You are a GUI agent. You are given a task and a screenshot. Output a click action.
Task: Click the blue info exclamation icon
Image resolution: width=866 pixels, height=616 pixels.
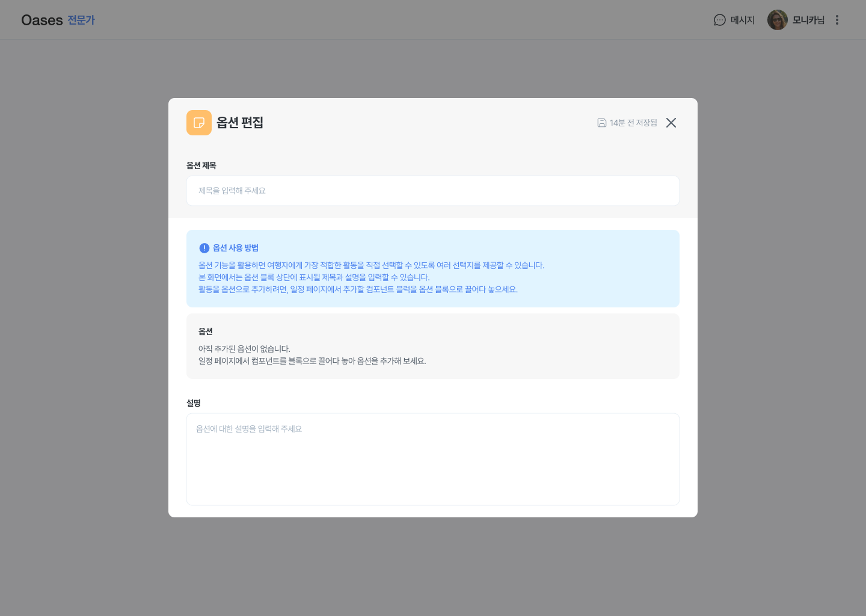coord(204,248)
